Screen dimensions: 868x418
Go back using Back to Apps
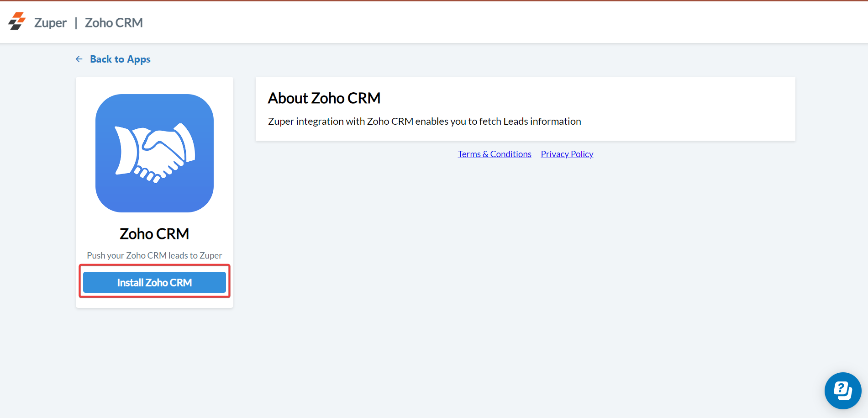click(120, 59)
